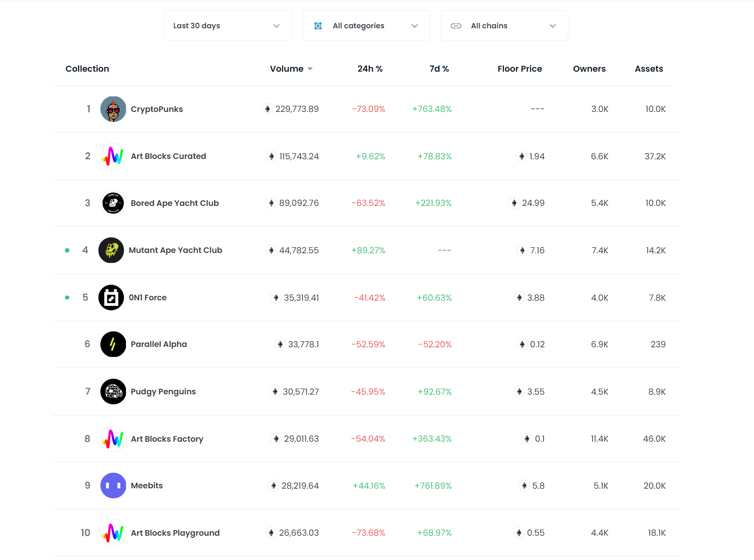This screenshot has height=560, width=754.
Task: Click the Volume sort arrow
Action: coord(310,69)
